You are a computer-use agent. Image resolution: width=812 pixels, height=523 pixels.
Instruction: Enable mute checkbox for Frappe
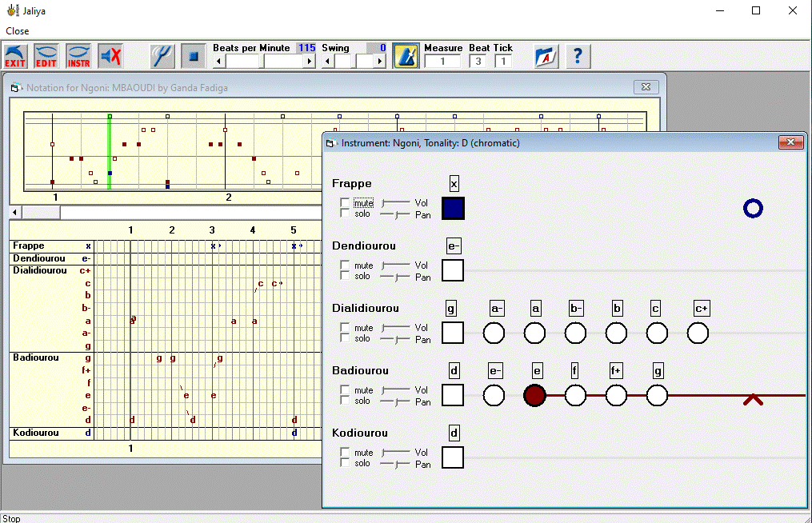tap(345, 203)
